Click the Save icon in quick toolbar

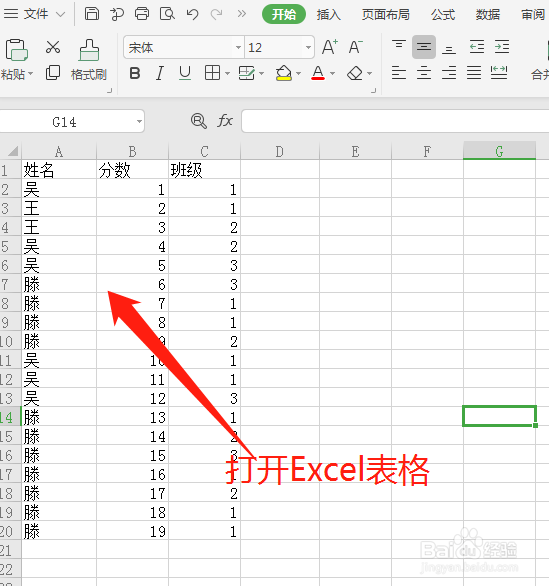92,14
